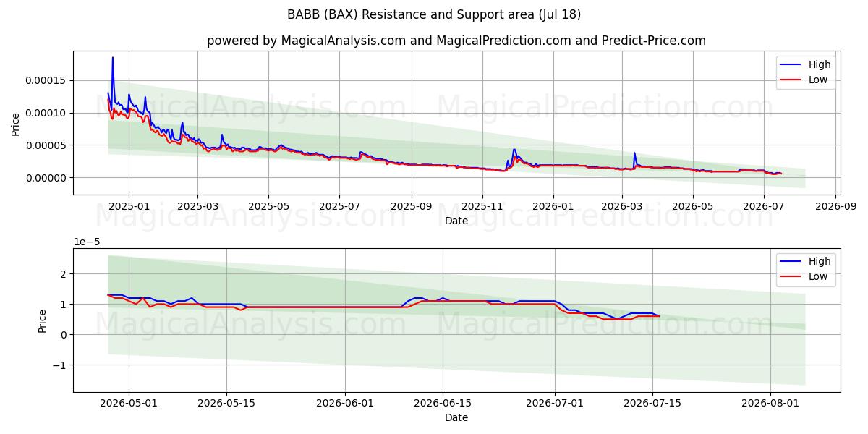868x434 pixels.
Task: Click the '0.00015' price tick label
Action: point(46,80)
